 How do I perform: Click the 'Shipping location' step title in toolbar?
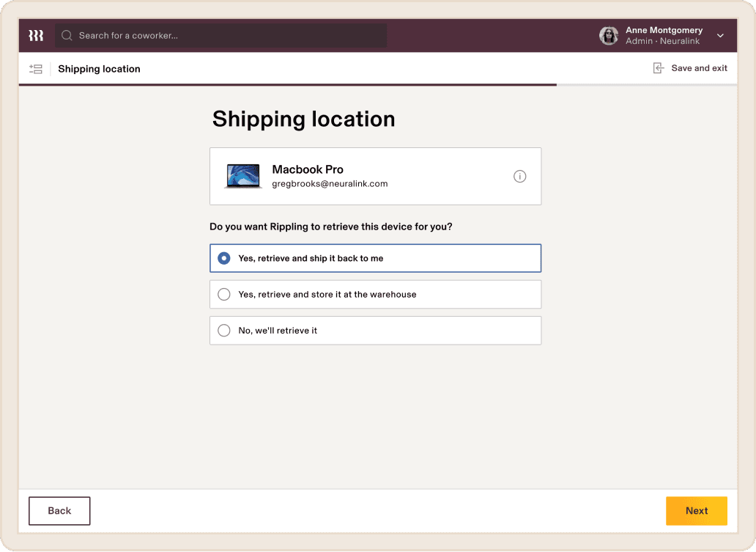(99, 69)
